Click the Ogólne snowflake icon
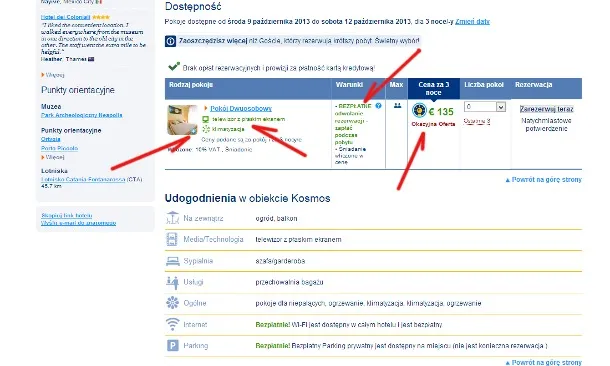This screenshot has width=610, height=366. point(172,303)
